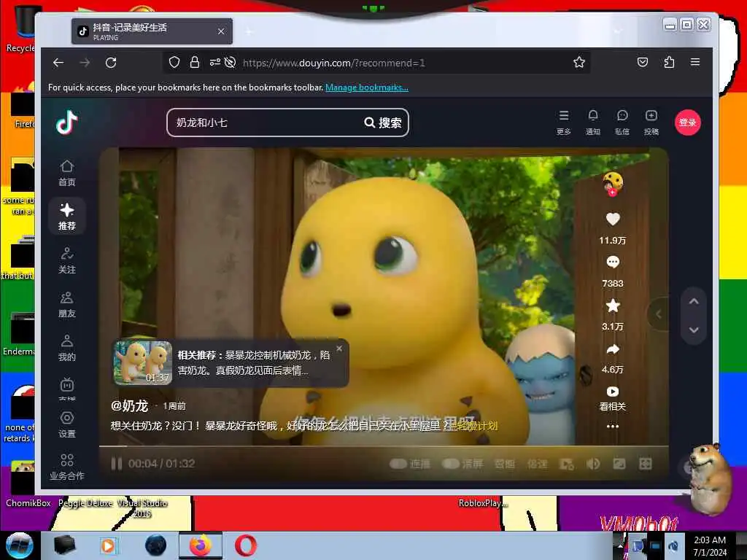Click the tracking protection shield icon
The height and width of the screenshot is (560, 747).
174,63
